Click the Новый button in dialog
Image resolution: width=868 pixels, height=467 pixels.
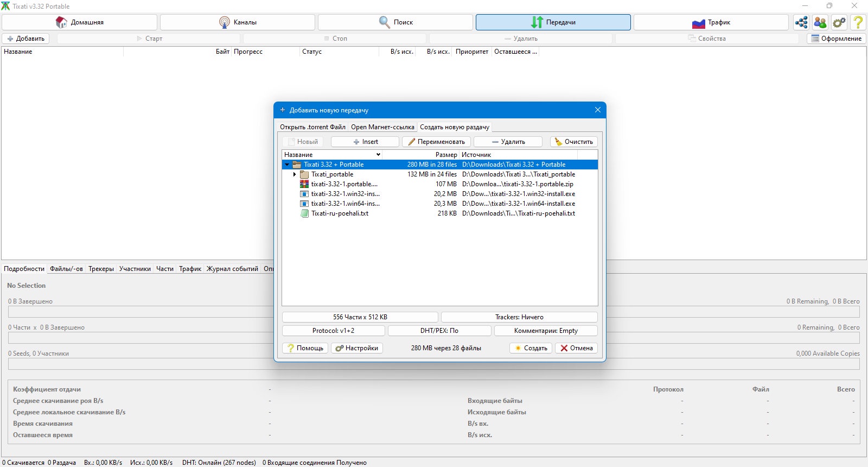(303, 142)
